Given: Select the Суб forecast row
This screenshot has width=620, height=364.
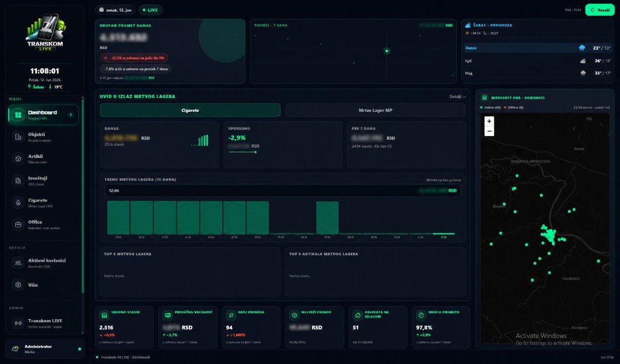Looking at the screenshot, I should pyautogui.click(x=538, y=61).
